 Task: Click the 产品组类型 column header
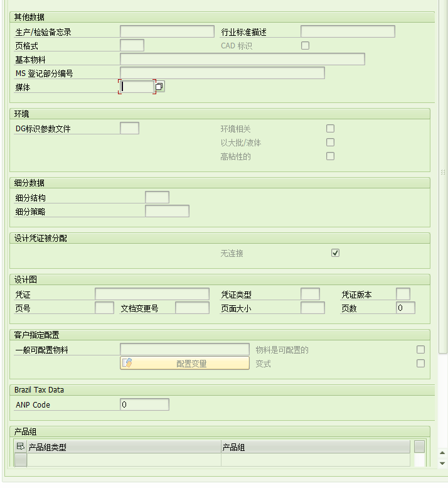[x=124, y=447]
